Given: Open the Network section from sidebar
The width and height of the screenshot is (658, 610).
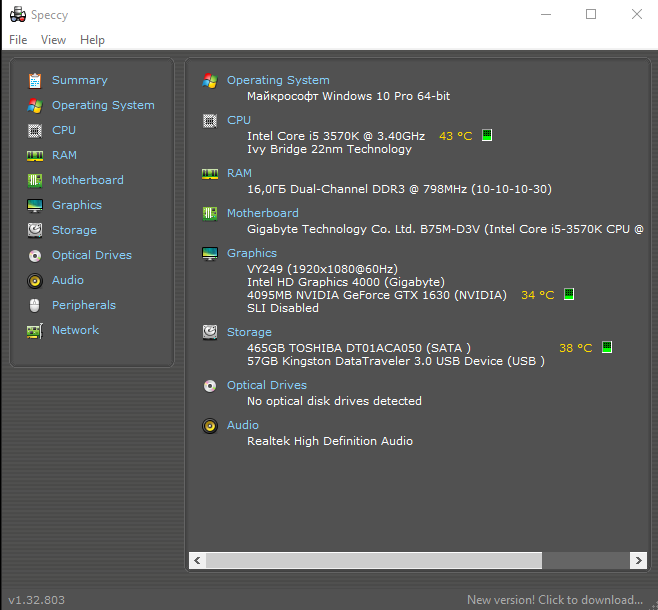Looking at the screenshot, I should [76, 330].
